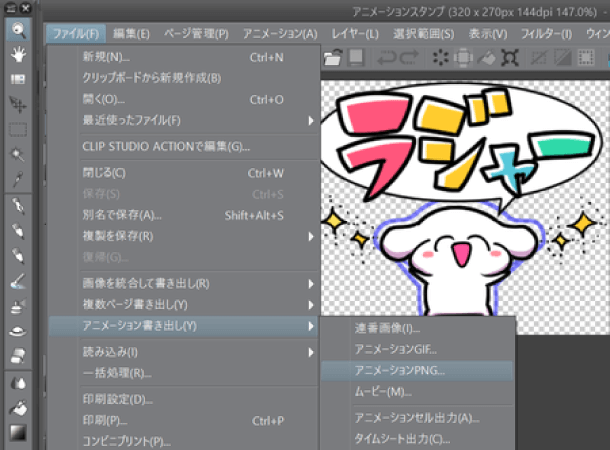
Task: Click the Undo arrow in the command bar
Action: click(x=387, y=59)
